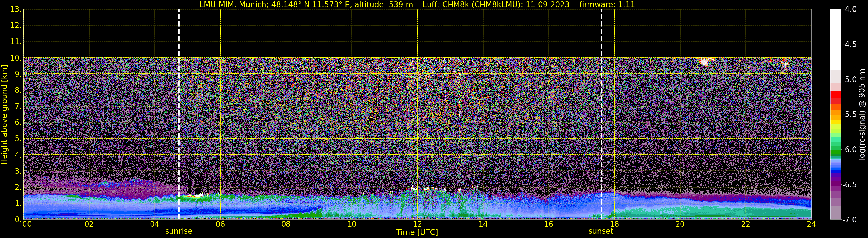The width and height of the screenshot is (868, 238).
Task: Click the "24" time axis tick label
Action: [x=811, y=224]
